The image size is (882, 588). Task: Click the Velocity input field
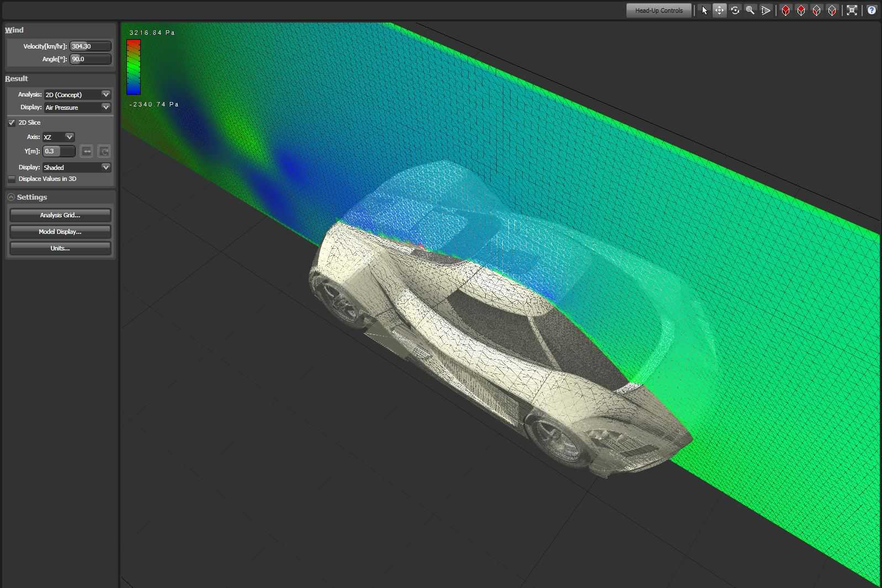[x=91, y=46]
